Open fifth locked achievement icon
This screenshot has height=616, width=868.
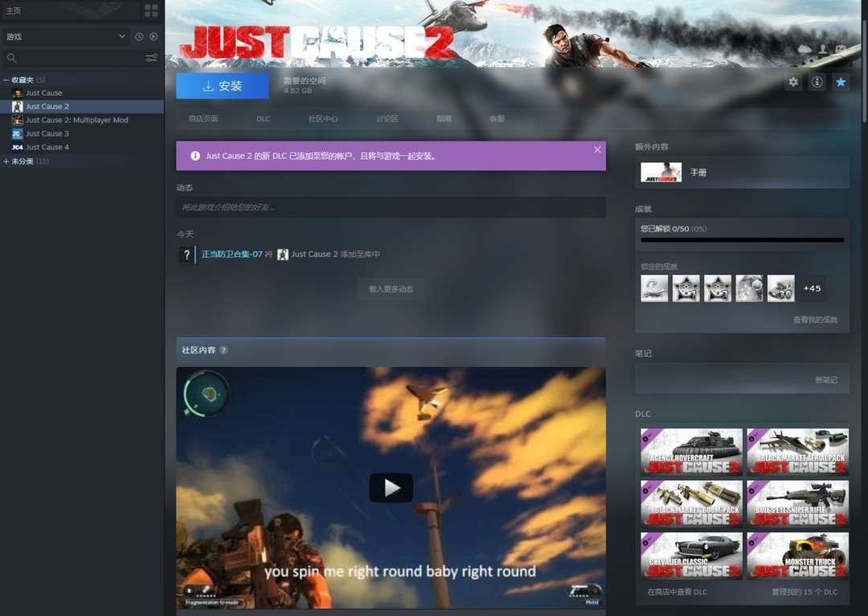(780, 288)
